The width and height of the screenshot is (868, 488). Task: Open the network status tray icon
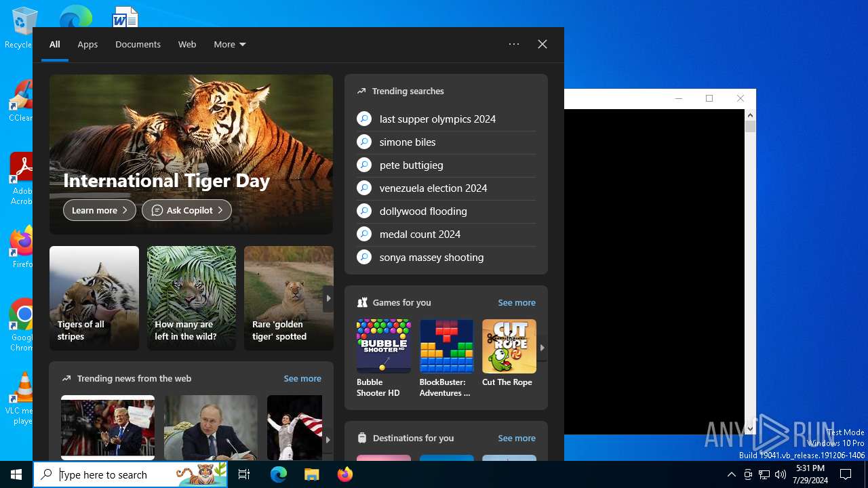click(764, 474)
